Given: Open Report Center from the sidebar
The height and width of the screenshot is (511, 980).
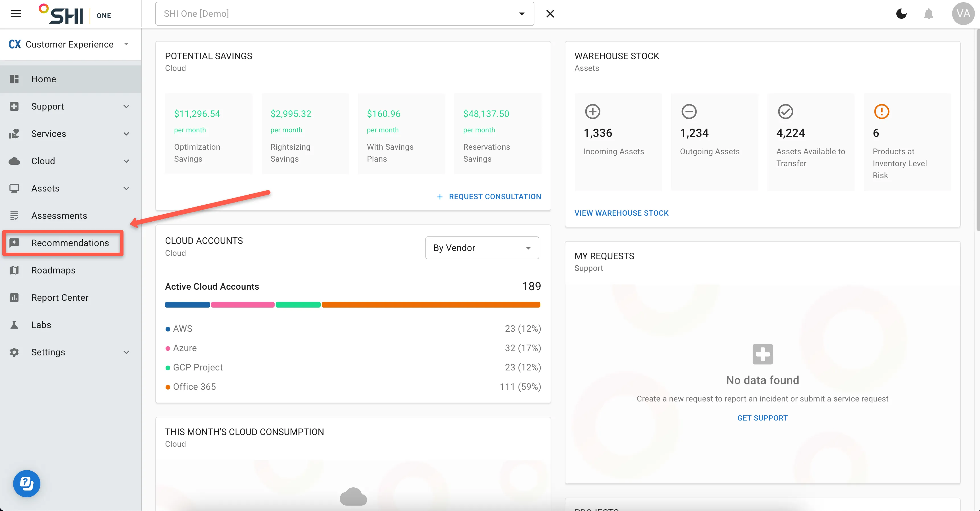Looking at the screenshot, I should tap(71, 298).
